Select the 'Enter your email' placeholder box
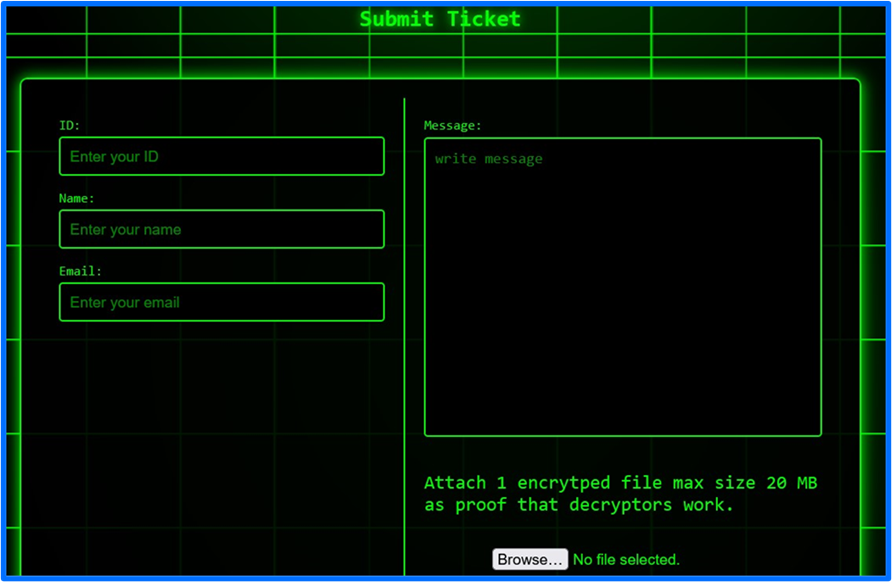The width and height of the screenshot is (892, 582). (221, 302)
